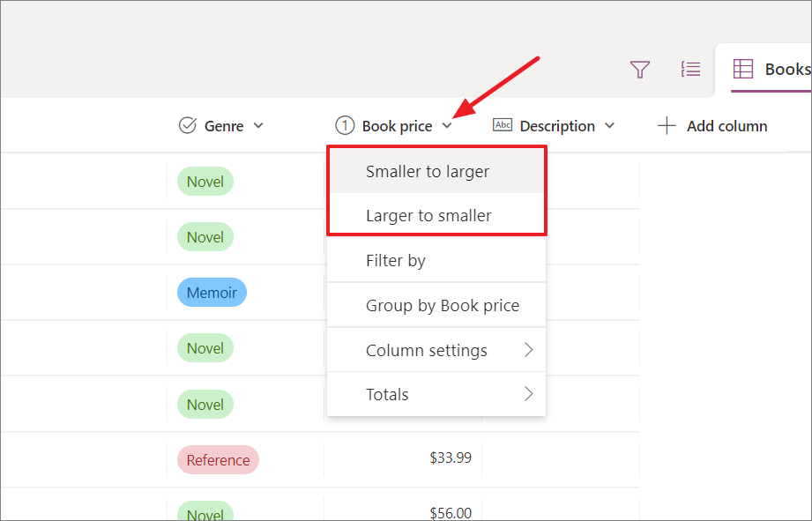Click the grid icon on the Books tab
Screen dimensions: 812x521
tap(743, 69)
